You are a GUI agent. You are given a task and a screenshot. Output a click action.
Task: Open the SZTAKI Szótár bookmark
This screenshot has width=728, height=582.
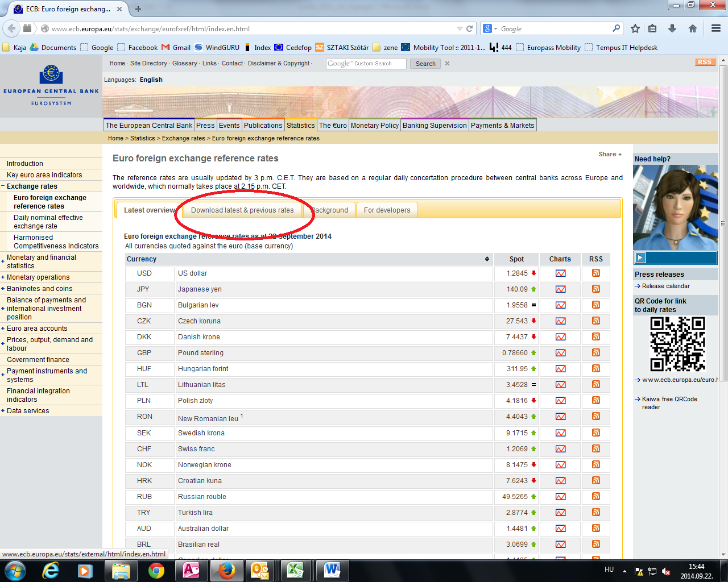[x=342, y=48]
